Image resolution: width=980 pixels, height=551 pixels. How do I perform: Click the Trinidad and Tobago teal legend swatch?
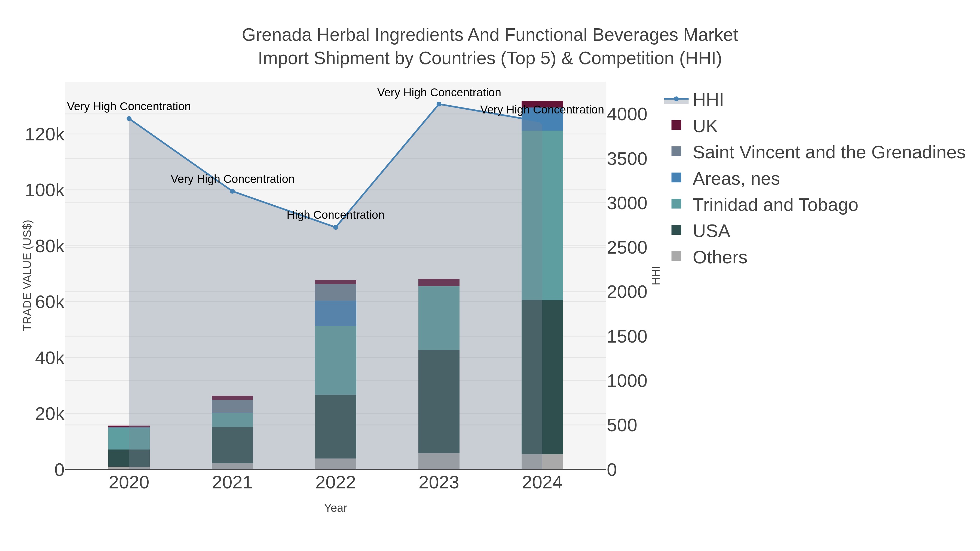[x=676, y=204]
